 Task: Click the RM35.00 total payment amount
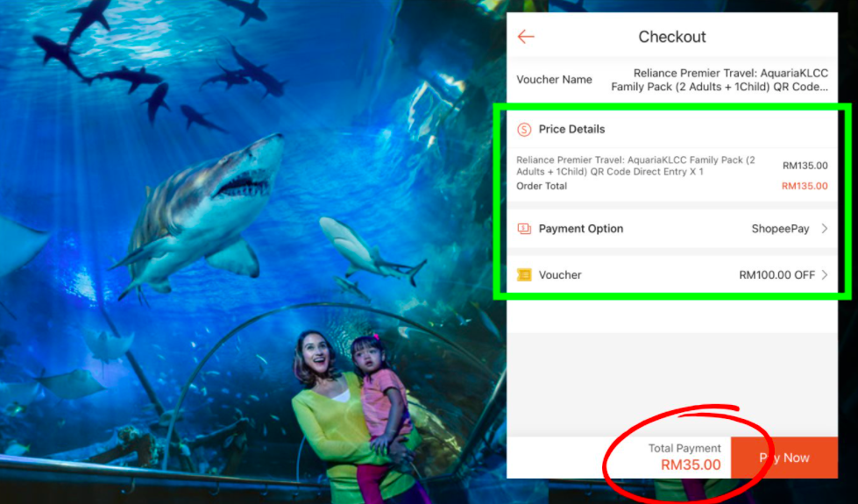(691, 465)
